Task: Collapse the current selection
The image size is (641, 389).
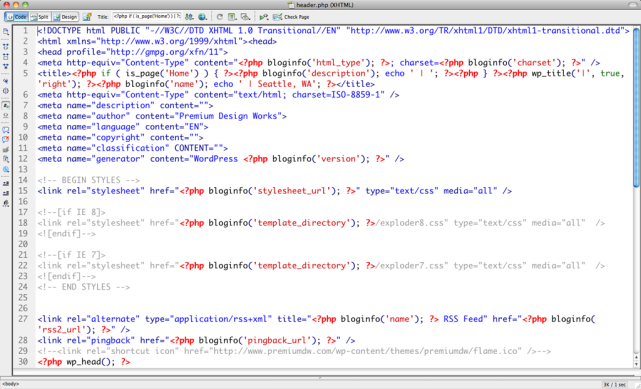Action: tap(6, 57)
